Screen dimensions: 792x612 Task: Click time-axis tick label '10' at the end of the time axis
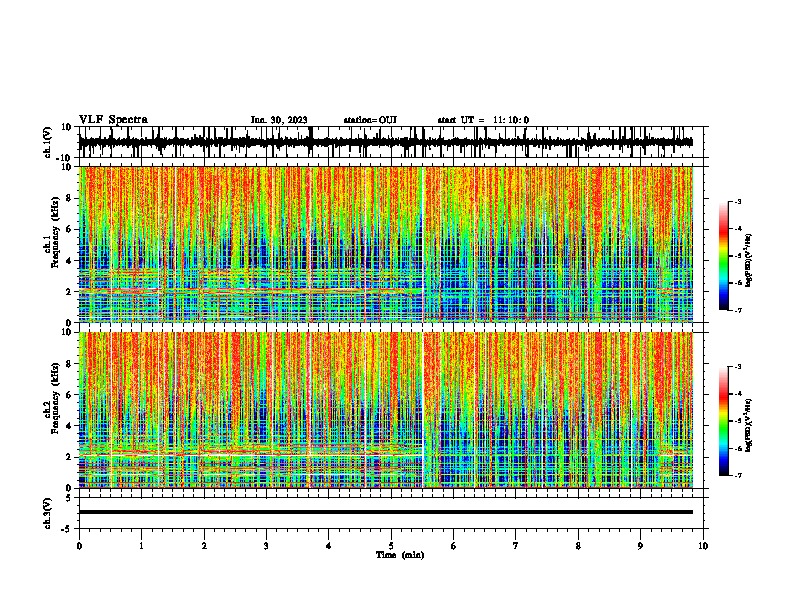[x=703, y=546]
